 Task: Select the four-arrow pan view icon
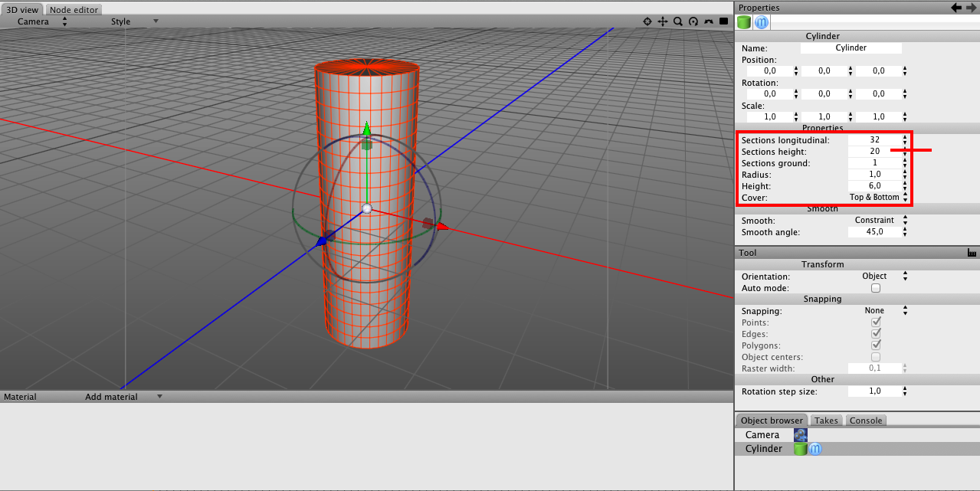663,22
